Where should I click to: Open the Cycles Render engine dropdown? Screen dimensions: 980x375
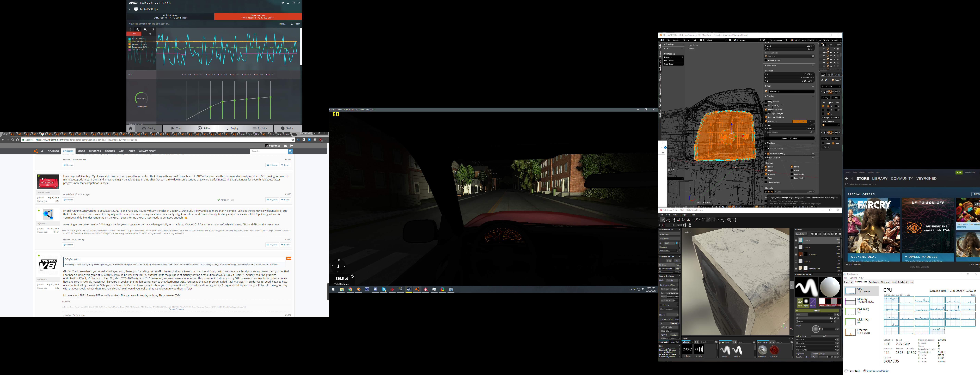tap(778, 40)
